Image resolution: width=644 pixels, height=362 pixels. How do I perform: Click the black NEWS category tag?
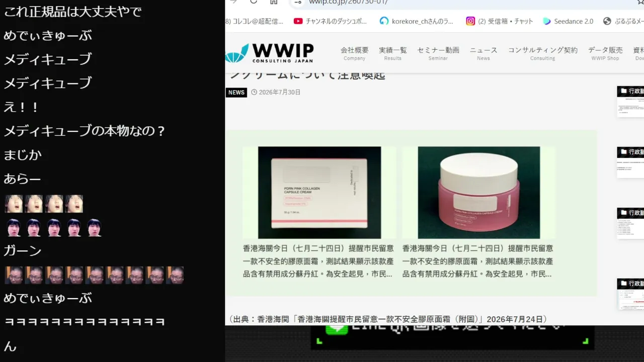pyautogui.click(x=236, y=93)
